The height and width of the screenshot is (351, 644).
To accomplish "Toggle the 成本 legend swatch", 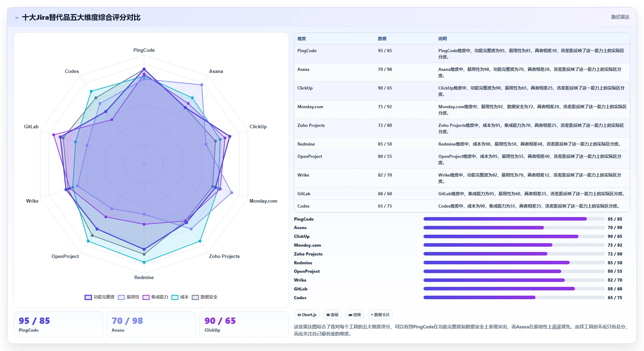I will pos(175,297).
